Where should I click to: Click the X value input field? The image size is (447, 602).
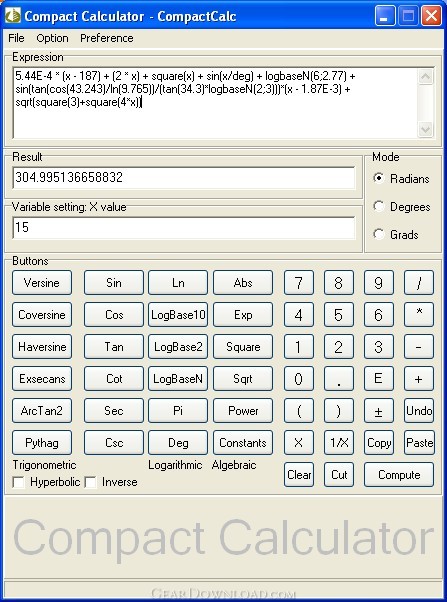(x=184, y=228)
